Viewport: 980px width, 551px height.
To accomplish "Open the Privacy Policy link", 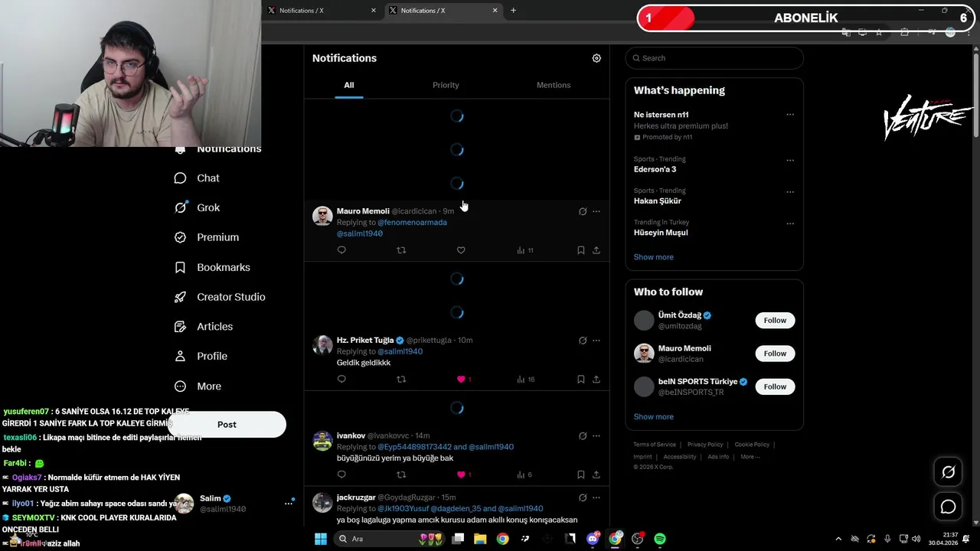I will pyautogui.click(x=705, y=445).
